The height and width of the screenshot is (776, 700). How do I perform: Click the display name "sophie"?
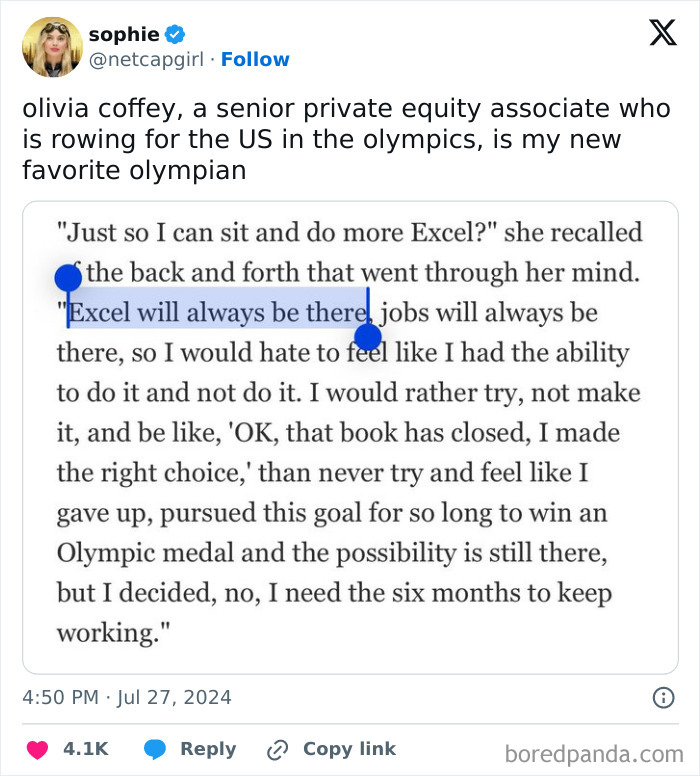[x=123, y=35]
